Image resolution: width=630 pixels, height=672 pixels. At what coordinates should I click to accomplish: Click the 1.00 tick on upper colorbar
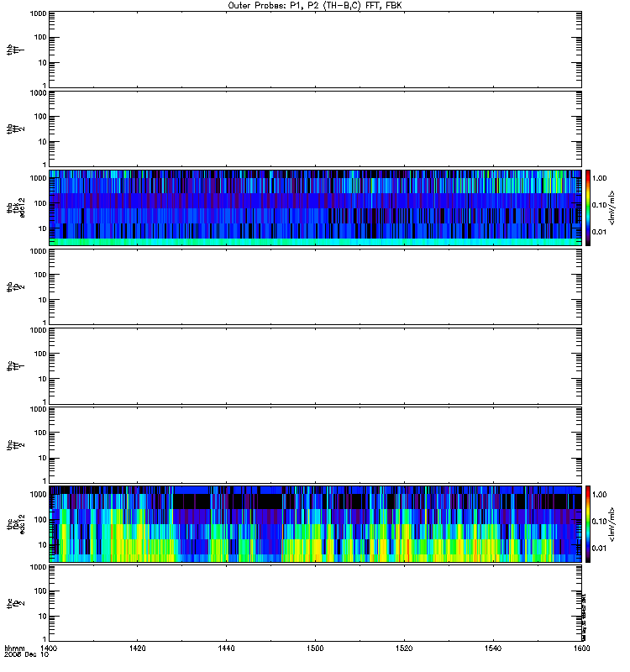(x=599, y=178)
